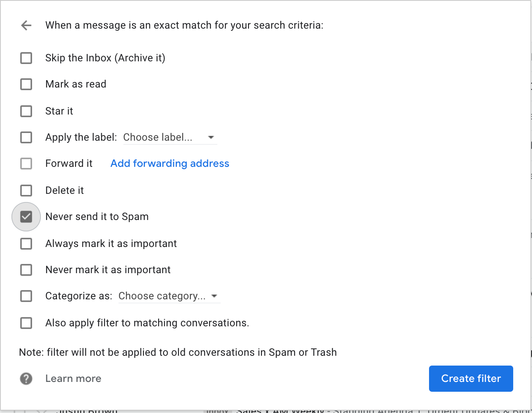This screenshot has height=413, width=532.
Task: Expand the Choose category dropdown
Action: pyautogui.click(x=169, y=296)
